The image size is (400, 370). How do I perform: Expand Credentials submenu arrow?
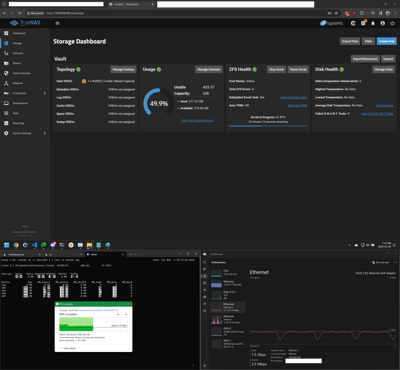45,93
